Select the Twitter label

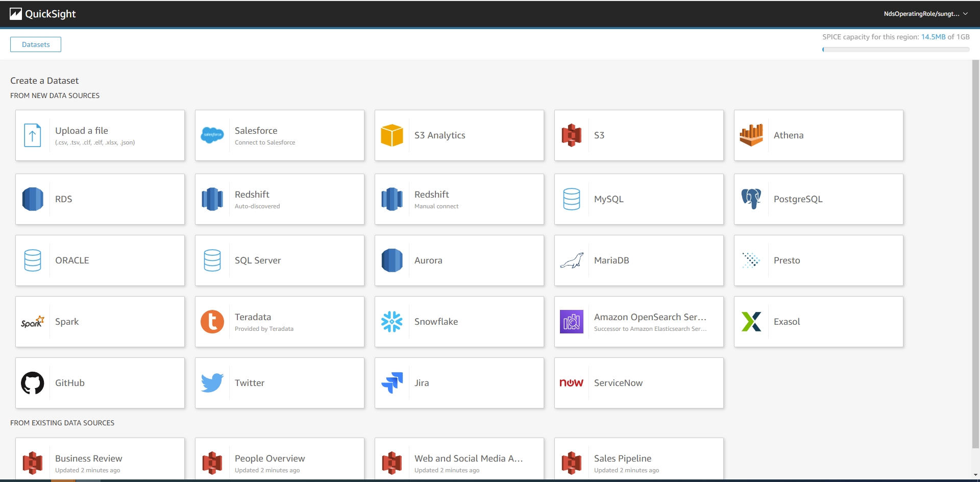pyautogui.click(x=250, y=383)
